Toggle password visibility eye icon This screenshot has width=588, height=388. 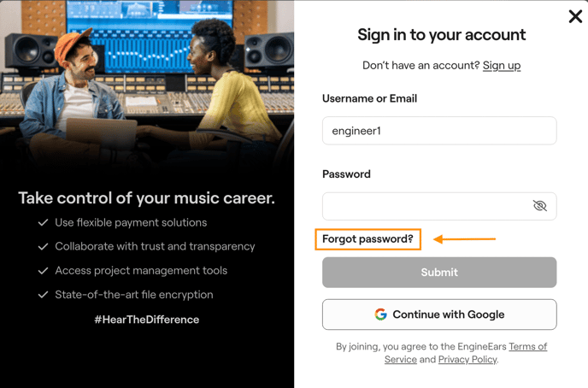click(539, 206)
